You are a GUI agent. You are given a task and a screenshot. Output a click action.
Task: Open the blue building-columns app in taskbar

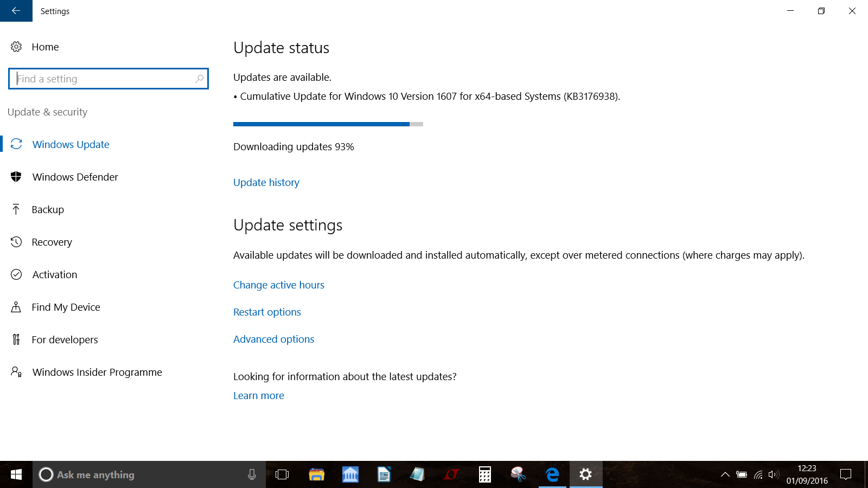[x=350, y=474]
